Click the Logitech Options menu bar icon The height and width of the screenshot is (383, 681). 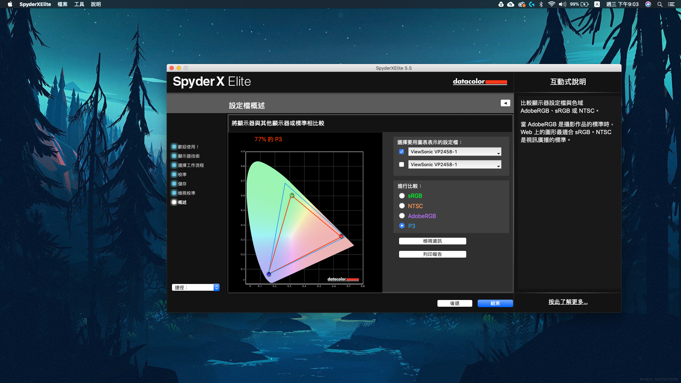532,4
